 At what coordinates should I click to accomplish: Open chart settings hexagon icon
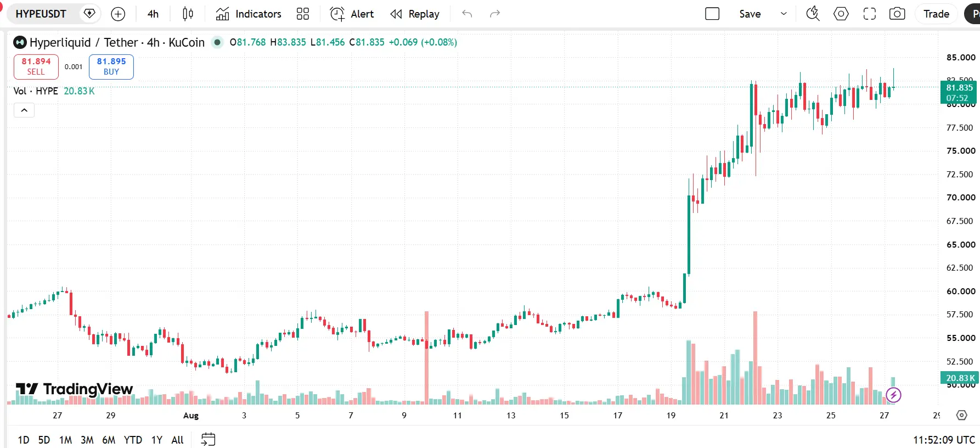[x=841, y=14]
